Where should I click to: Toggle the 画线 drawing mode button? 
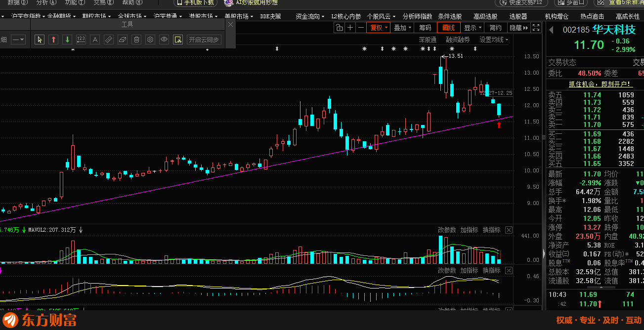coord(449,28)
